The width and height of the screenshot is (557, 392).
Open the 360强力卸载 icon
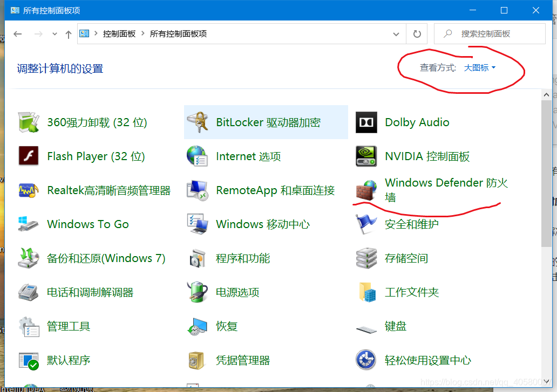coord(29,122)
